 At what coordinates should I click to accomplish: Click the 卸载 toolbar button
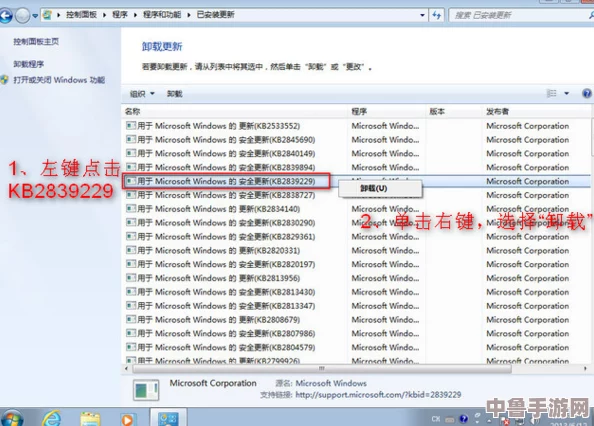[x=175, y=94]
